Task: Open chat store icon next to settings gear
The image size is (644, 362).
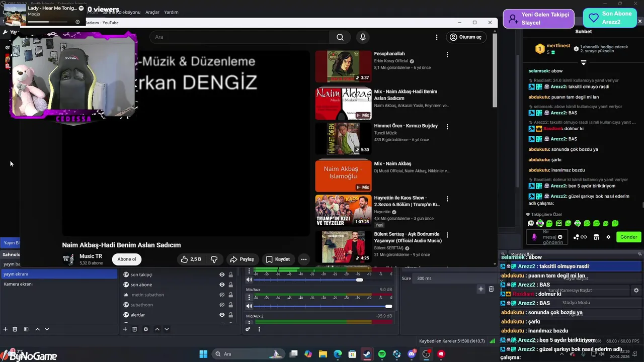Action: (x=596, y=237)
